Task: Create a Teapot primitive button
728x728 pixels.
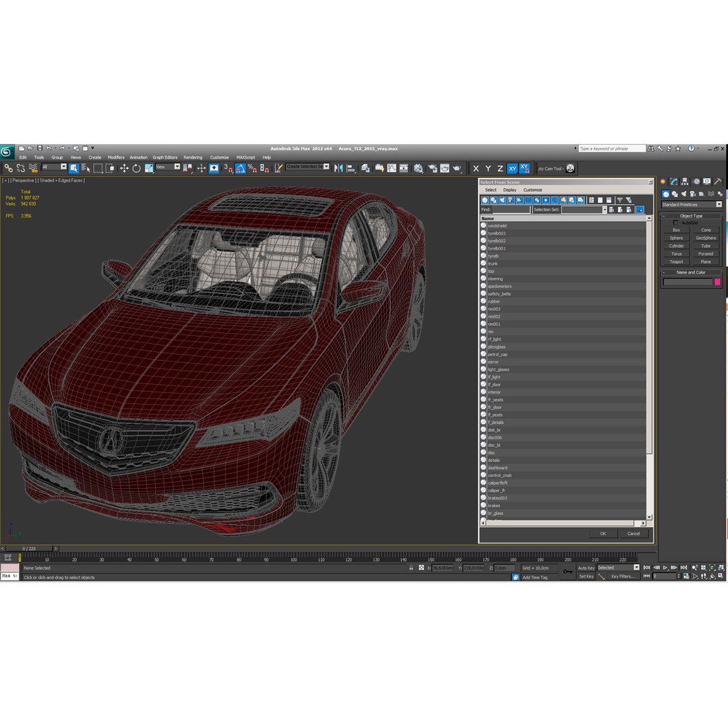Action: pyautogui.click(x=676, y=262)
